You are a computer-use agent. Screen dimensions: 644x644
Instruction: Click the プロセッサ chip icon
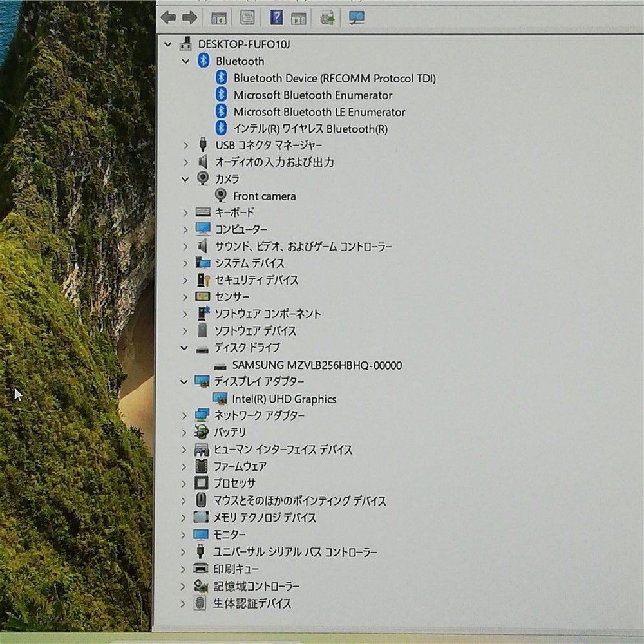click(201, 482)
